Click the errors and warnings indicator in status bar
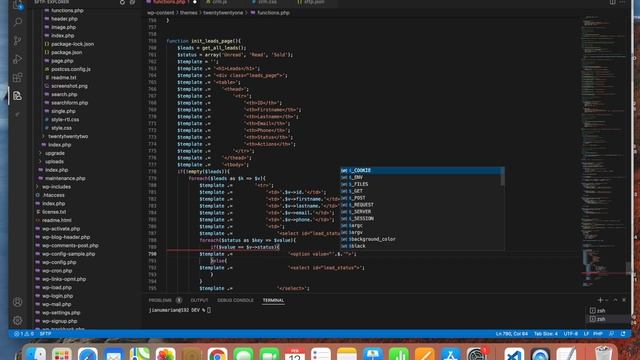 pos(24,334)
